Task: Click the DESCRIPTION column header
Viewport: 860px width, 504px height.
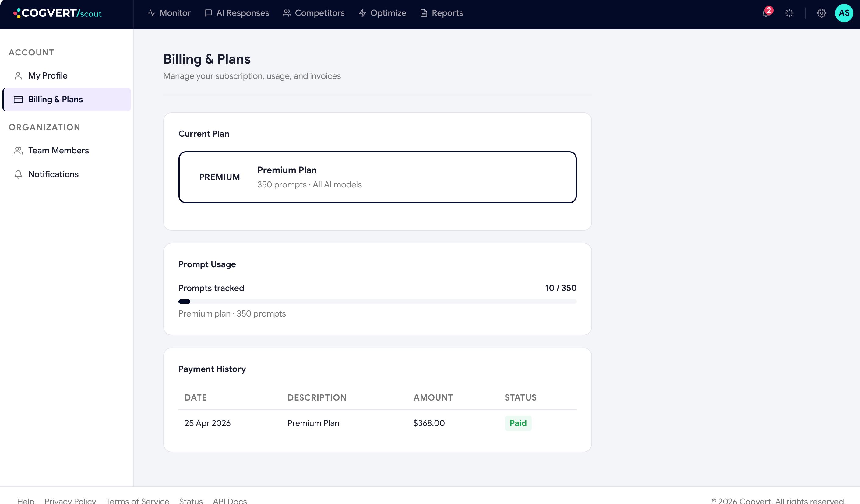Action: point(317,397)
